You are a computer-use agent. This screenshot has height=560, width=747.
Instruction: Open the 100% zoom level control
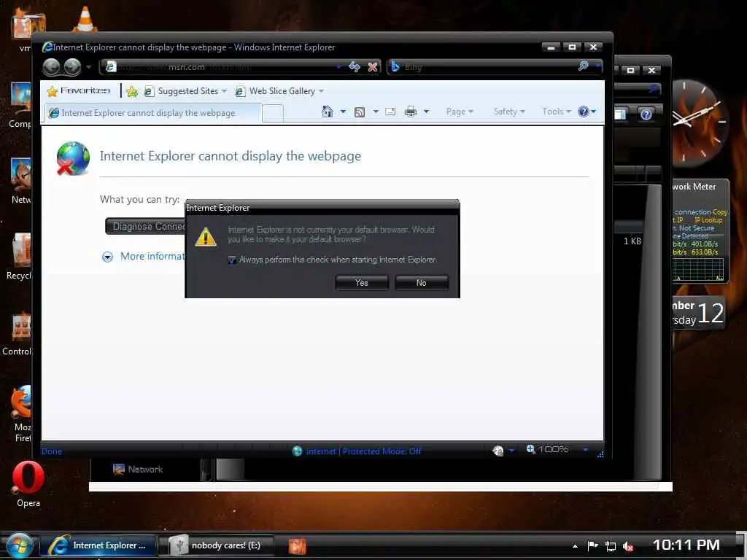[x=547, y=449]
